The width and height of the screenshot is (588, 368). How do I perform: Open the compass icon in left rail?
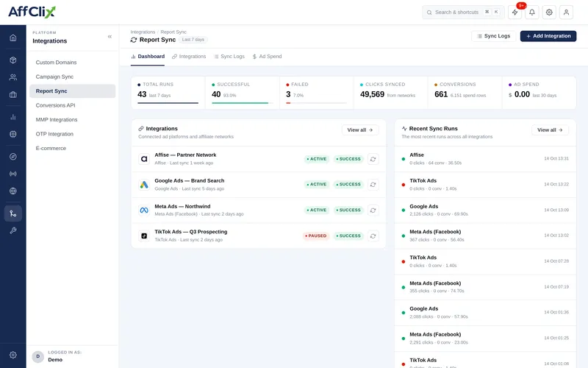12,157
